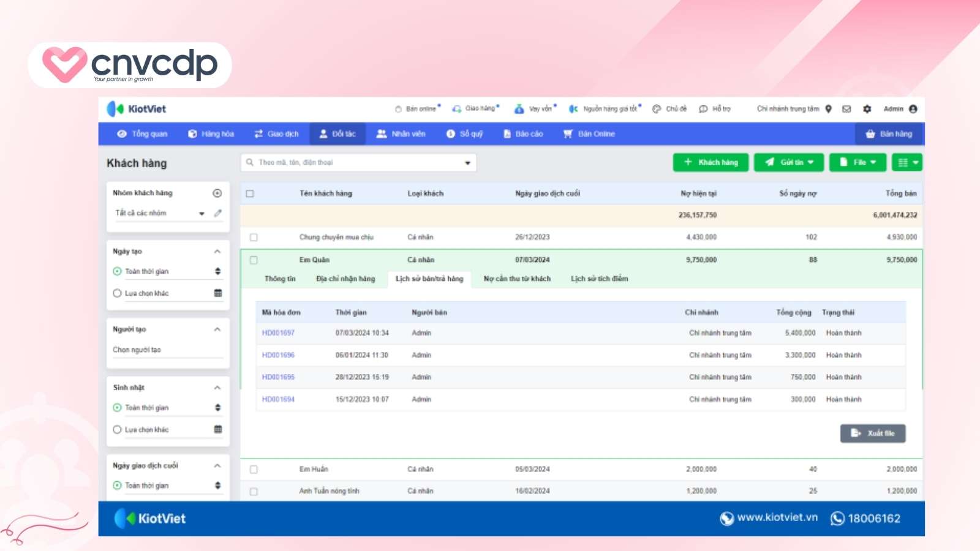Collapse the Người tạo filter section
980x551 pixels.
pos(217,329)
